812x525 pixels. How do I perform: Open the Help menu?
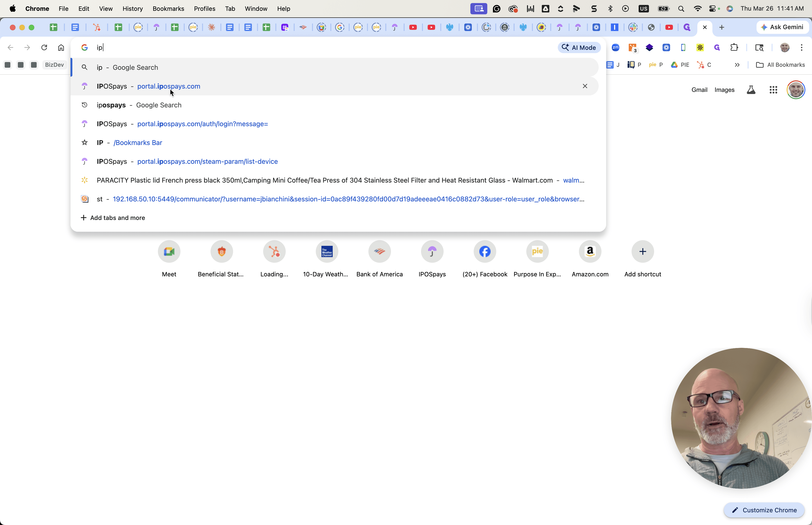coord(284,8)
